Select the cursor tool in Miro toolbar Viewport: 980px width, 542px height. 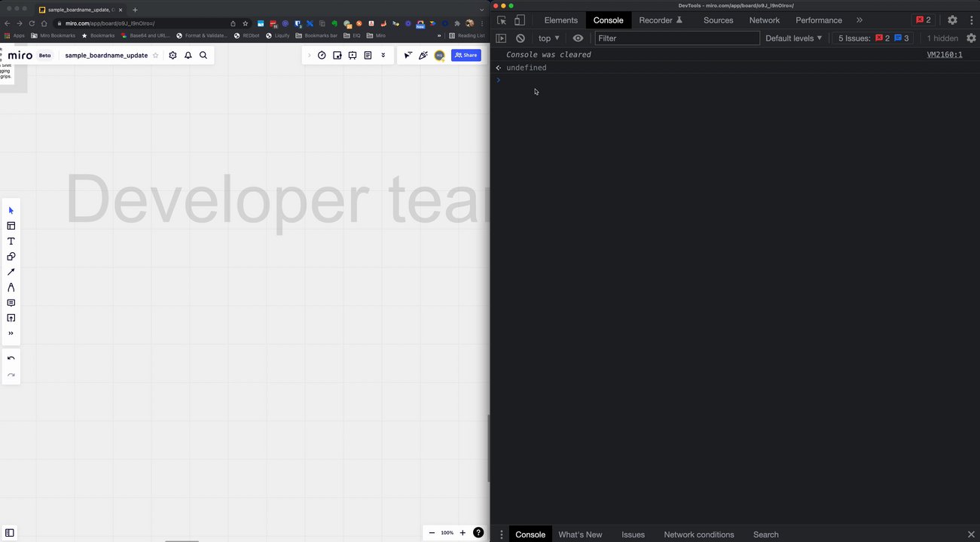point(11,211)
